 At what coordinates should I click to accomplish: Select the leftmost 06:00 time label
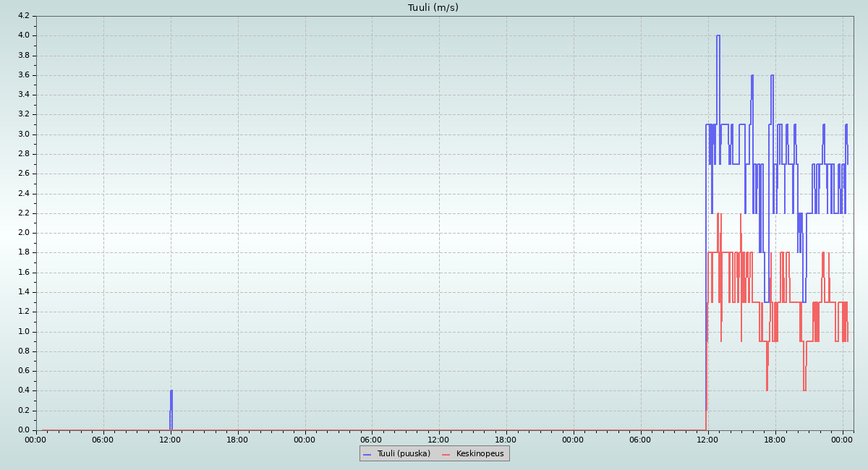[103, 440]
